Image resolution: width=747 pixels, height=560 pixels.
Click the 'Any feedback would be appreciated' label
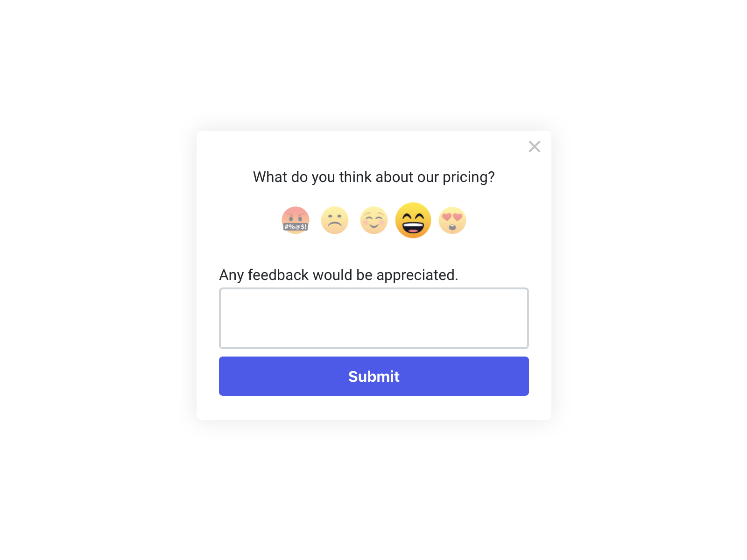[338, 275]
